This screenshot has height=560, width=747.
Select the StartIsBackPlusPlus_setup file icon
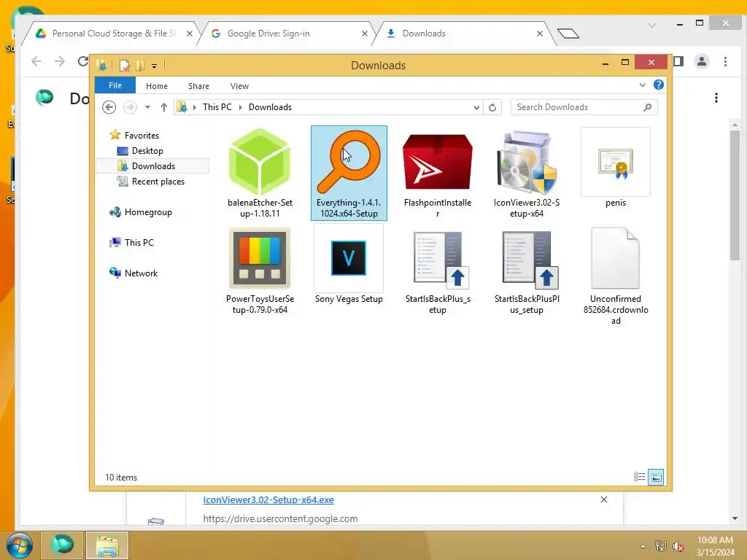530,260
